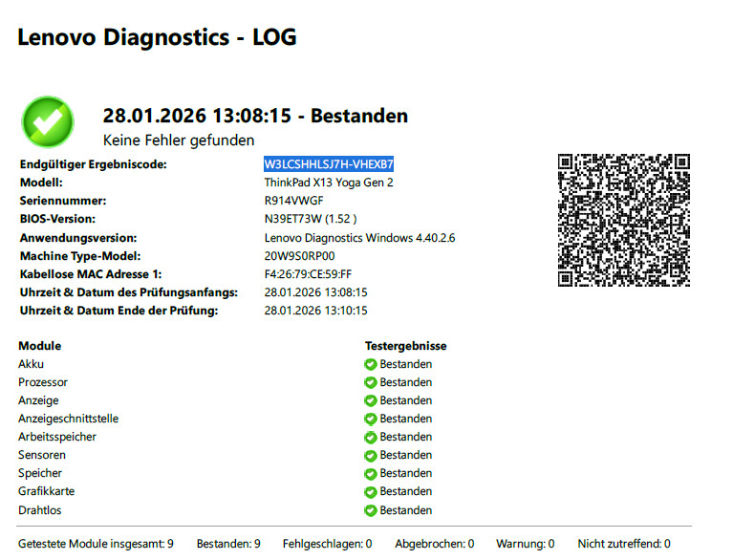This screenshot has width=733, height=560.
Task: Click the Bestanden text in Akku row
Action: [x=406, y=364]
